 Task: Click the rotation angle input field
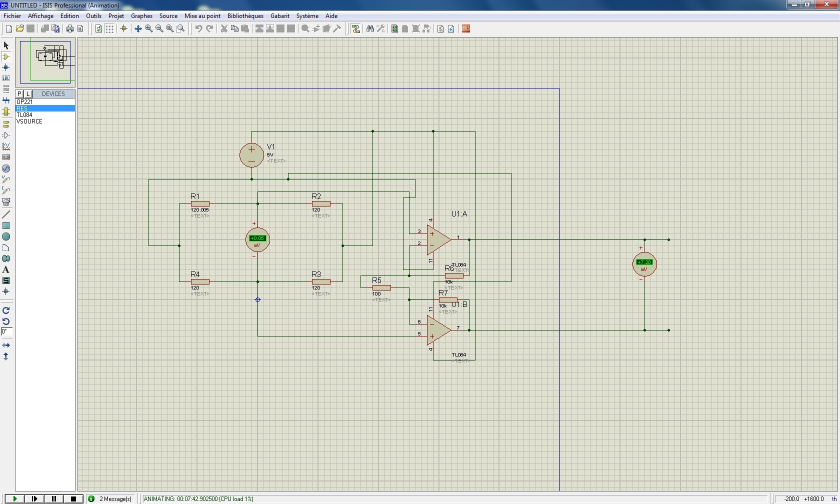click(x=6, y=331)
